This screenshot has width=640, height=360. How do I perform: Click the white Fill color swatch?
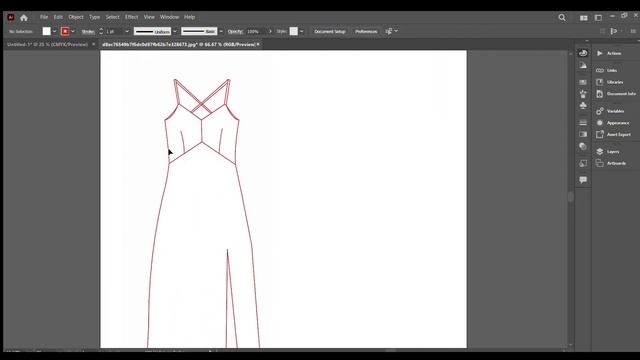(x=47, y=31)
